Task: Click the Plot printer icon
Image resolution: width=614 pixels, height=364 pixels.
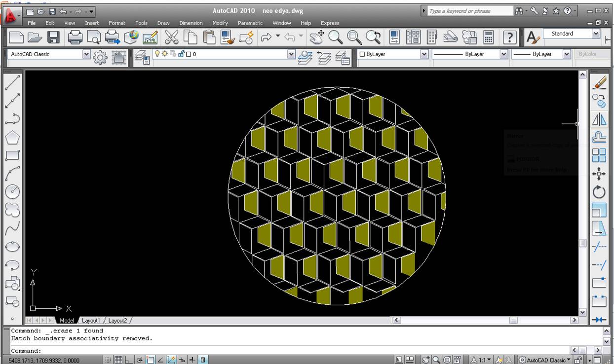Action: pos(75,37)
